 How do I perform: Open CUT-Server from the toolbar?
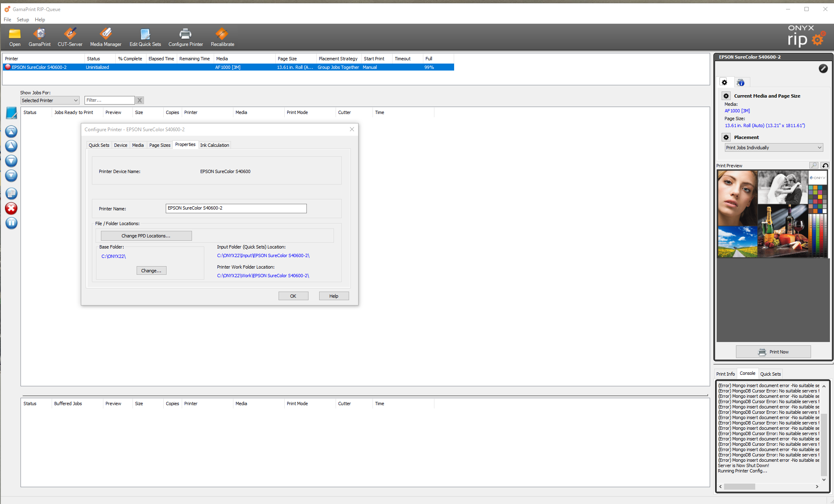click(70, 37)
